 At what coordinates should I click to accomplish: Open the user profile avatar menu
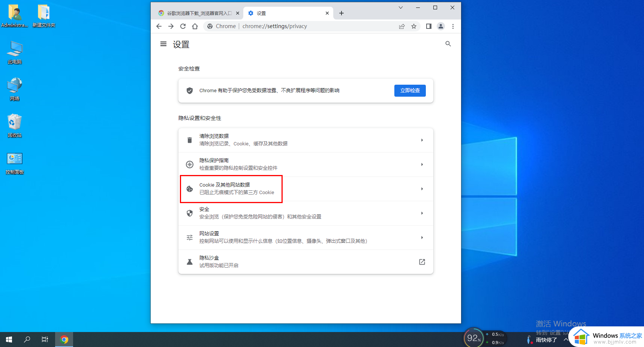(x=441, y=26)
